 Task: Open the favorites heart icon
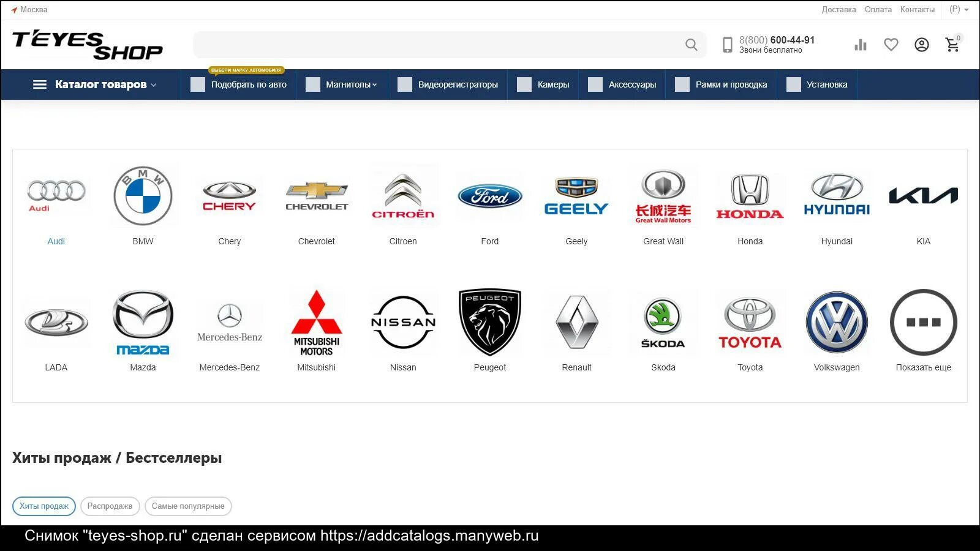tap(891, 45)
